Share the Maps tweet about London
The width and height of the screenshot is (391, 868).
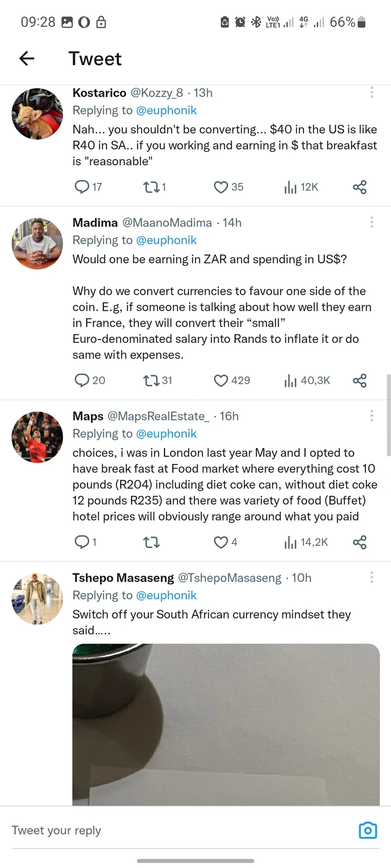click(x=360, y=542)
